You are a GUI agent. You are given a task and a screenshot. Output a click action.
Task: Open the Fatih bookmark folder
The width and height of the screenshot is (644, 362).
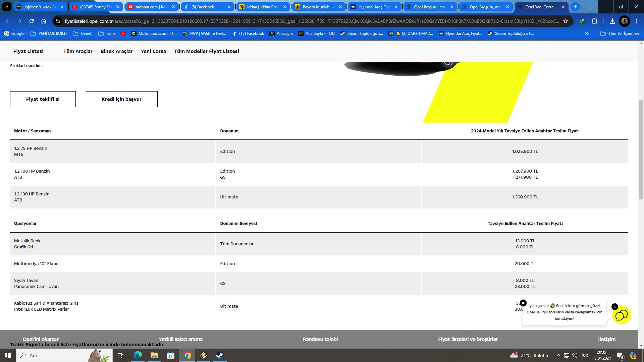click(x=107, y=34)
